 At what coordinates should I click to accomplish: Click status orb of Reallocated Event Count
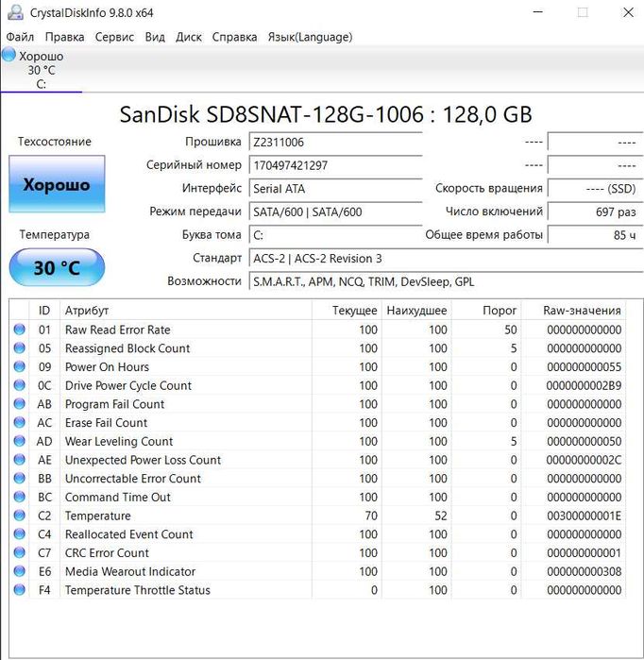(20, 533)
